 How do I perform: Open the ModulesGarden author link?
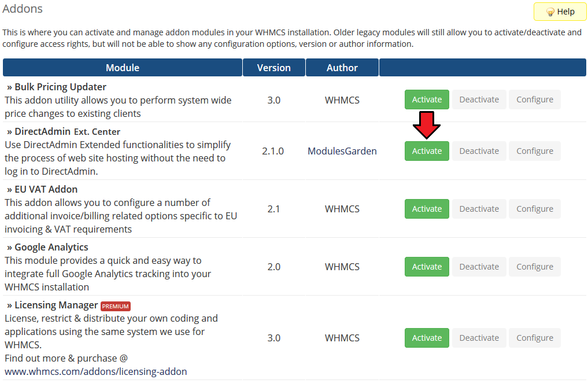click(x=342, y=151)
